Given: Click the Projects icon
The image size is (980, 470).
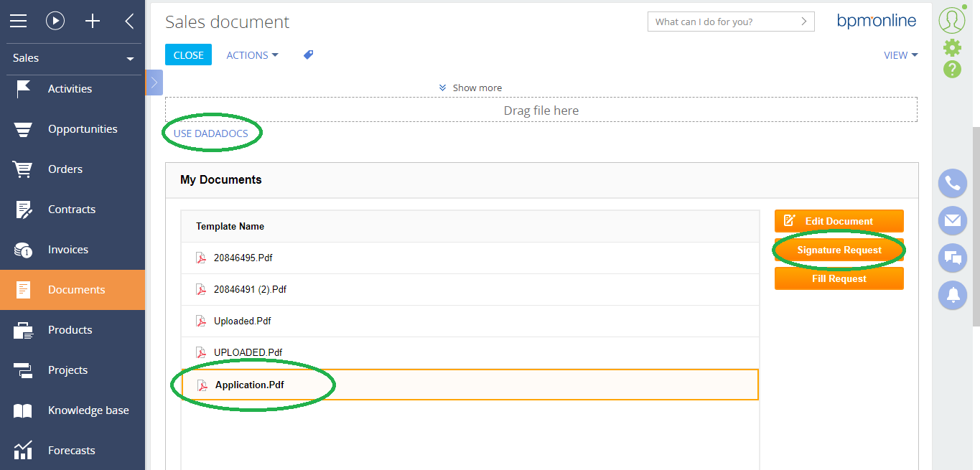Looking at the screenshot, I should [23, 370].
